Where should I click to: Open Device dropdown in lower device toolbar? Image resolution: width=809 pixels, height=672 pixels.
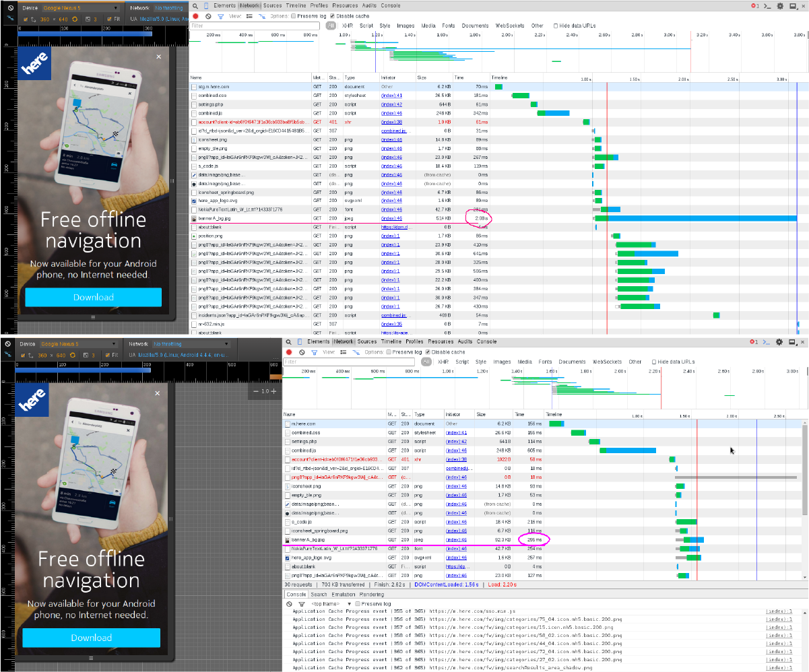pyautogui.click(x=77, y=344)
